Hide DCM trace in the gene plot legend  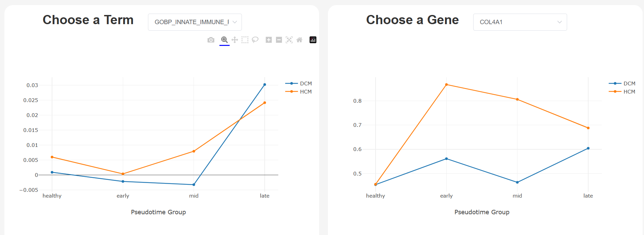point(629,84)
